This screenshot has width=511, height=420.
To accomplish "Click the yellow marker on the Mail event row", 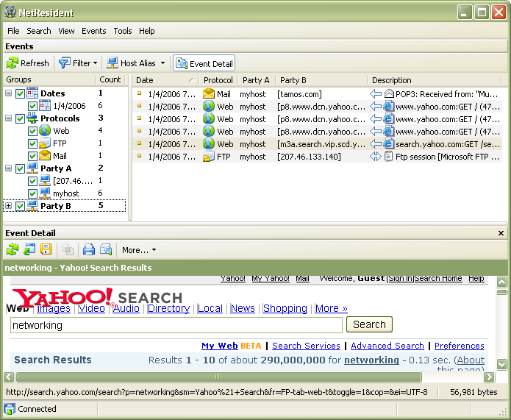I will point(140,93).
